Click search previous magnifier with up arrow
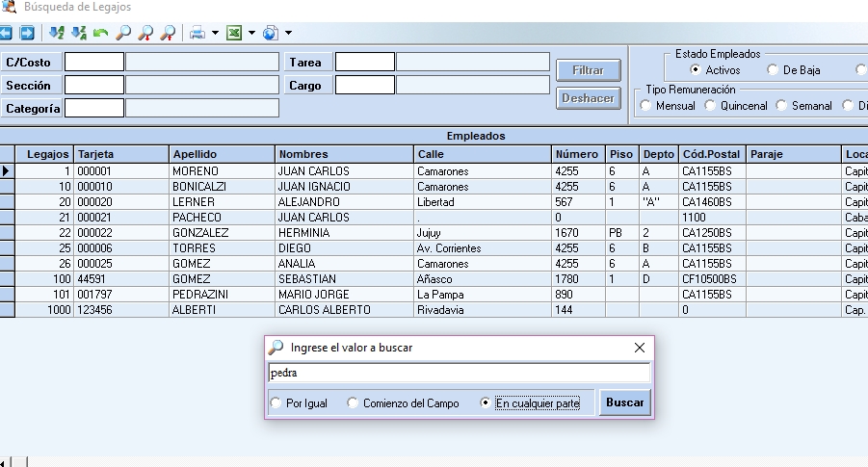This screenshot has width=868, height=467. pos(168,33)
